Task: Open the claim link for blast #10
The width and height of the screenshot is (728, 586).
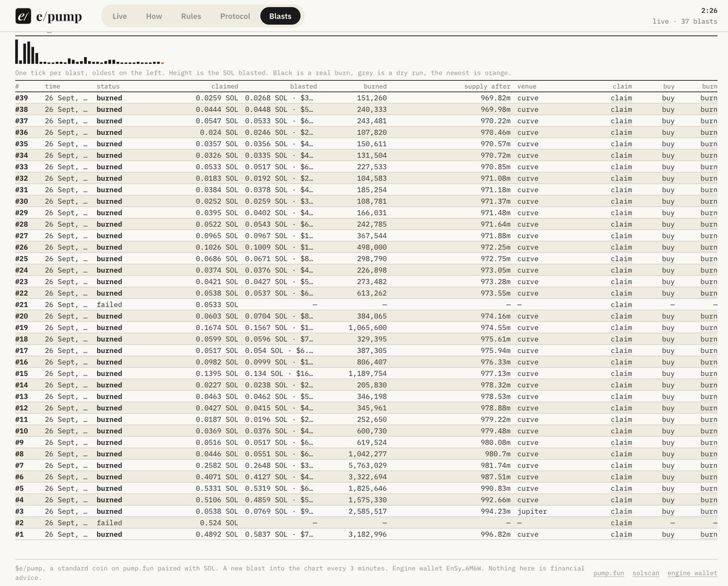Action: click(621, 431)
